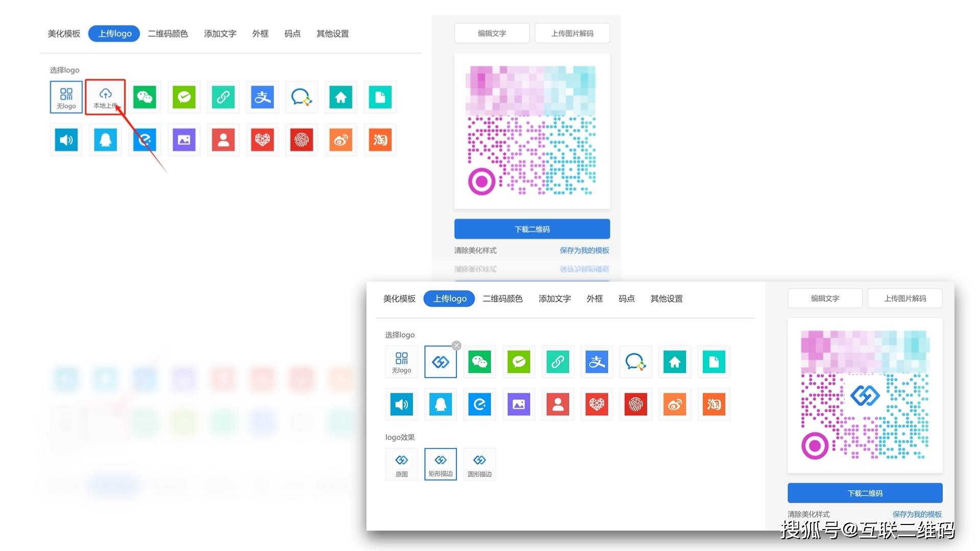This screenshot has width=980, height=551.
Task: Remove uploaded logo with small x badge
Action: (x=456, y=345)
